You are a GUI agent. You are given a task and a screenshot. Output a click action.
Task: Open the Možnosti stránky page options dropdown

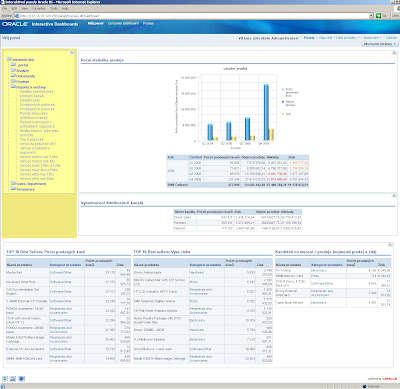pyautogui.click(x=380, y=44)
